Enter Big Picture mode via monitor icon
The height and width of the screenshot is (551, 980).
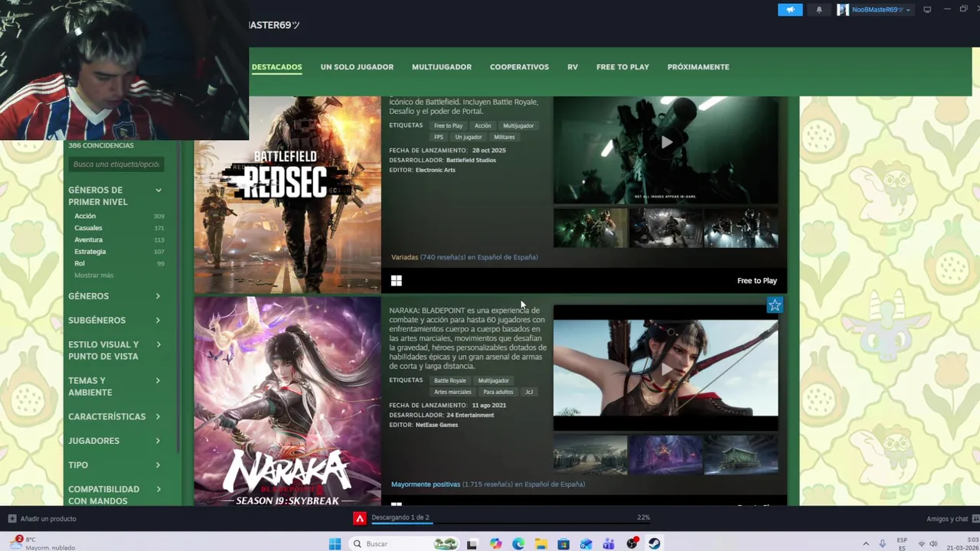point(927,10)
